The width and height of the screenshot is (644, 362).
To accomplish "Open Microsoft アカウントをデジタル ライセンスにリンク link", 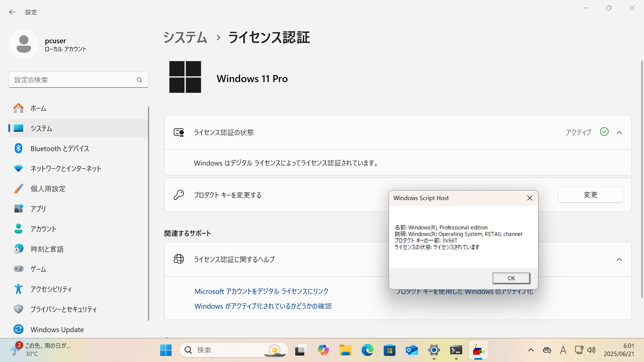I will click(x=262, y=291).
